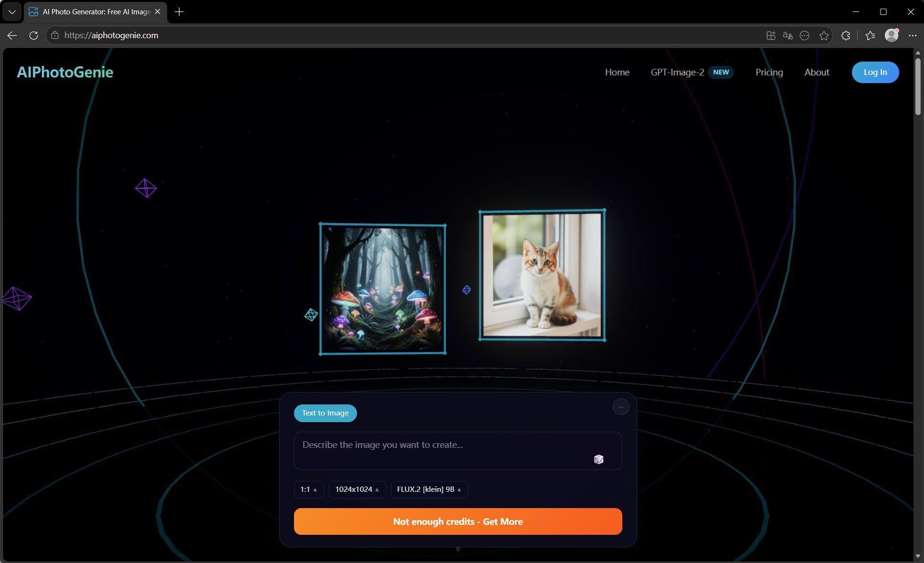
Task: Open the browser extensions puzzle icon
Action: pos(846,35)
